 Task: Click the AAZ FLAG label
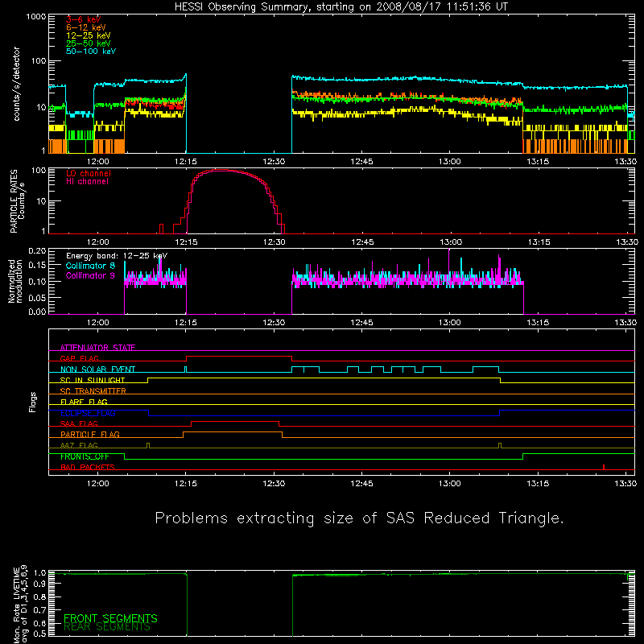79,445
